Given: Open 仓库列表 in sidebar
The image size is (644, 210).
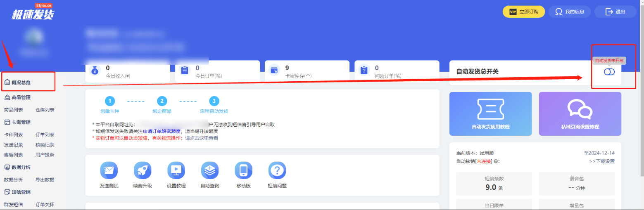Looking at the screenshot, I should tap(45, 110).
